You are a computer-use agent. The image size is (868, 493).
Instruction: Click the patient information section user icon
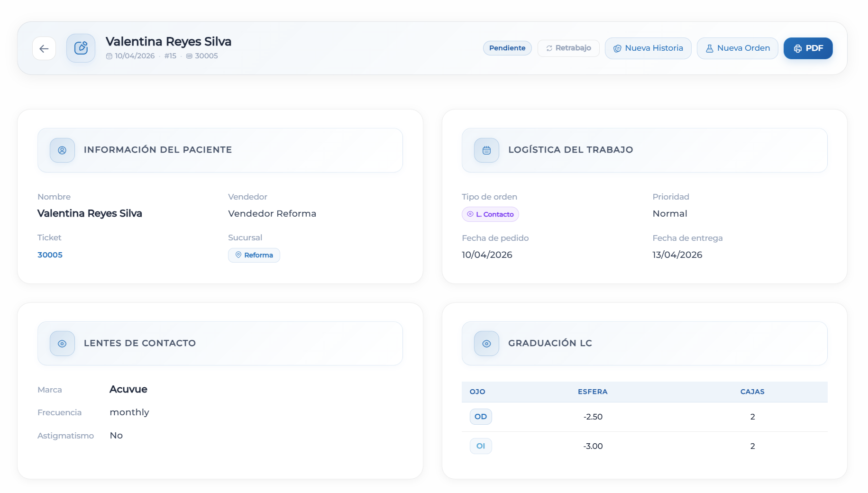62,150
